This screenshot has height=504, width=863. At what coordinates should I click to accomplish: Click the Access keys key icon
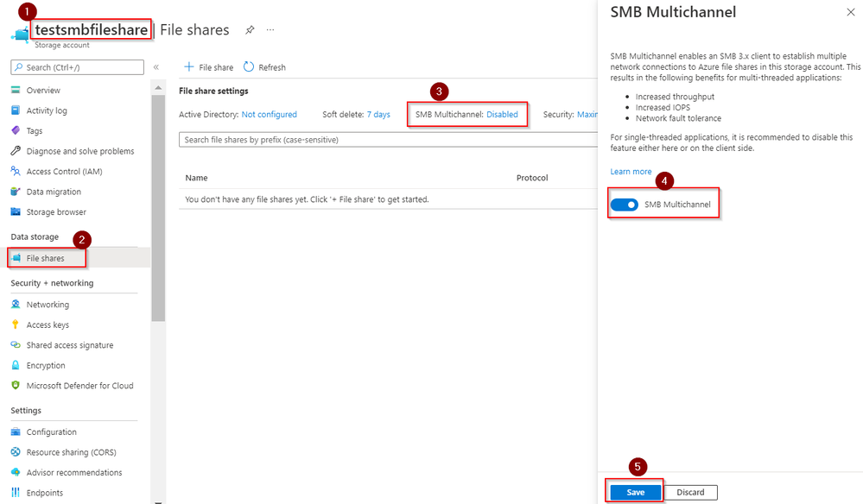16,324
